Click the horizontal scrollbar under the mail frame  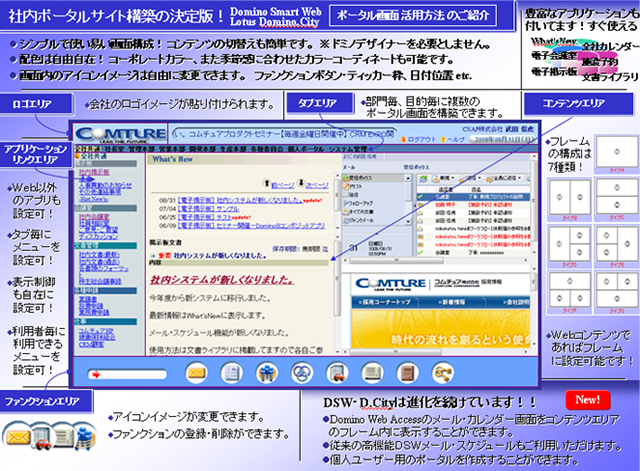click(x=436, y=260)
